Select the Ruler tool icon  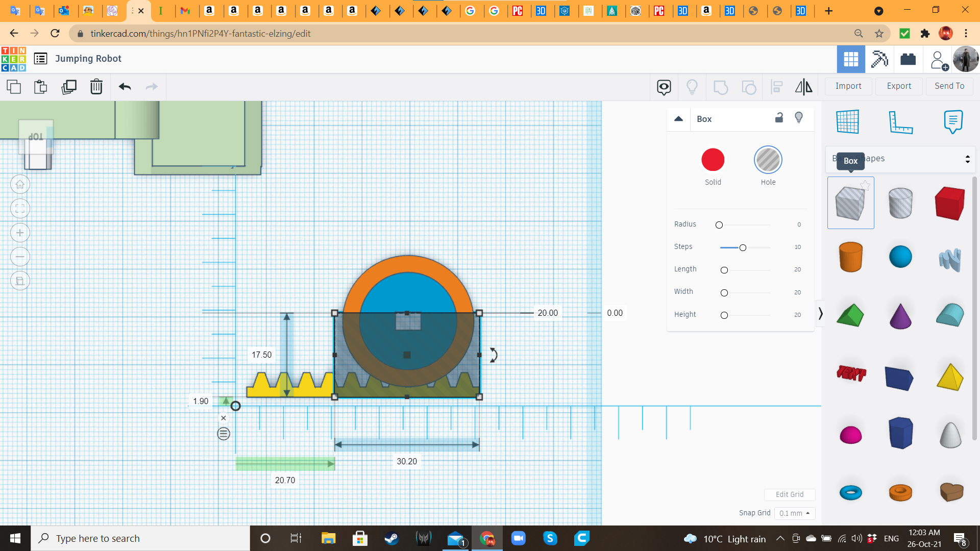coord(900,122)
